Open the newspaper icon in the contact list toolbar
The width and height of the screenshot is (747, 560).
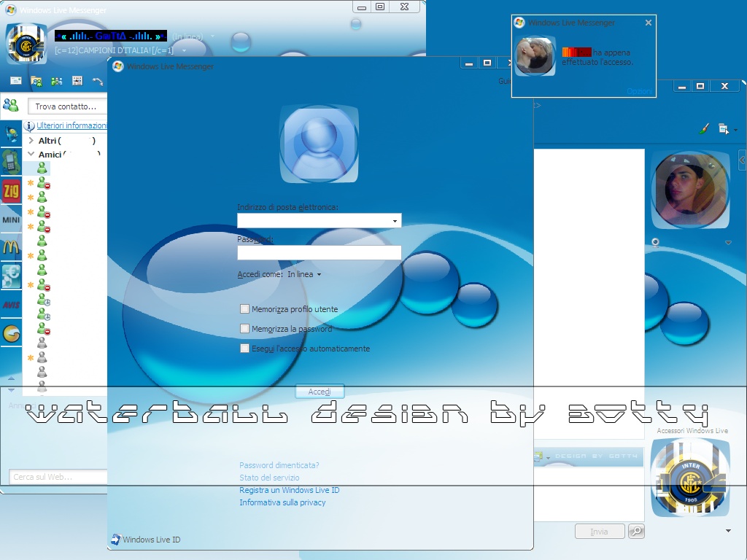[x=77, y=81]
